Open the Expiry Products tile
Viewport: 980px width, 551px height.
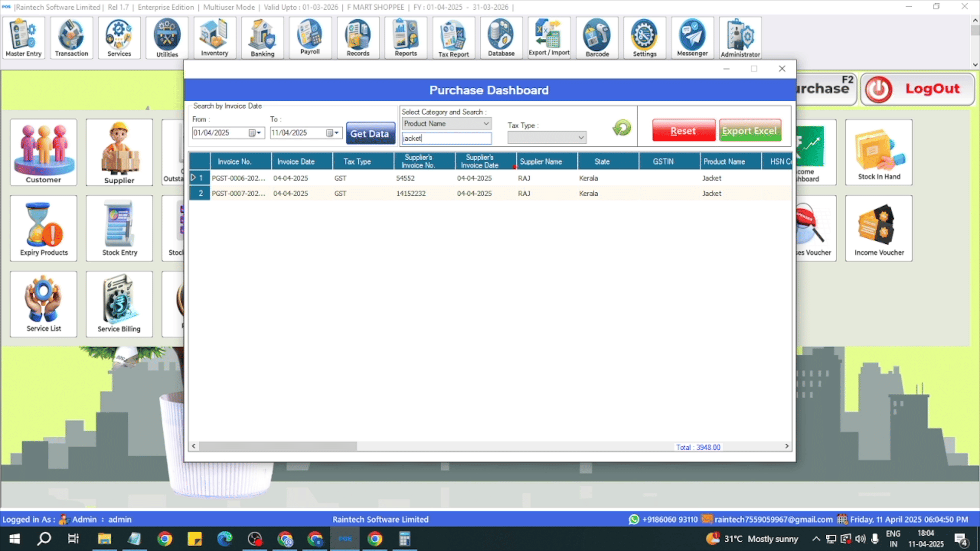pos(43,228)
